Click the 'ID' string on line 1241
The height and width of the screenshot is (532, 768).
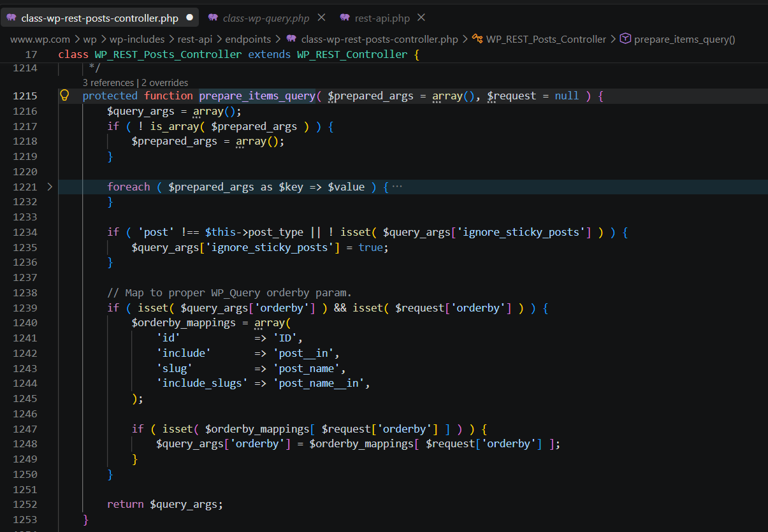tap(285, 338)
